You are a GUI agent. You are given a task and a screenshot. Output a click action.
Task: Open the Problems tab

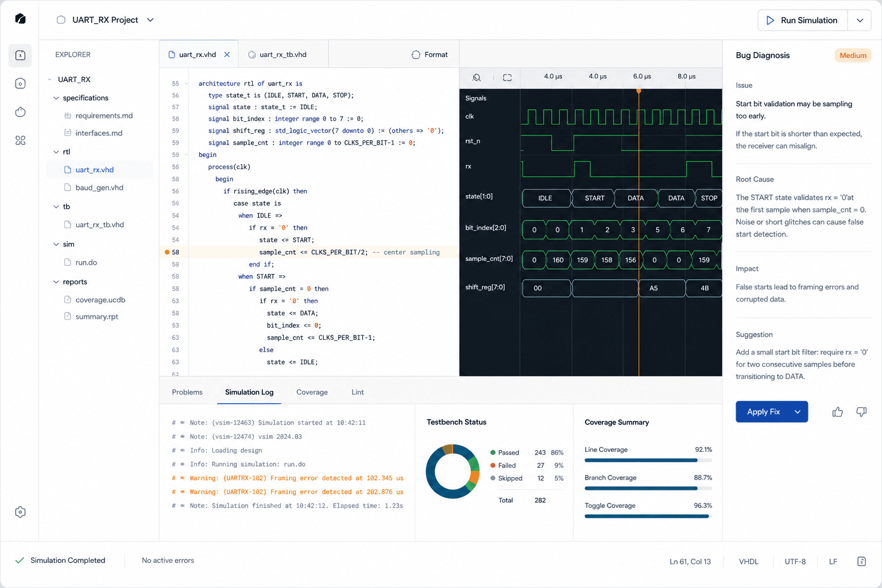pyautogui.click(x=187, y=392)
